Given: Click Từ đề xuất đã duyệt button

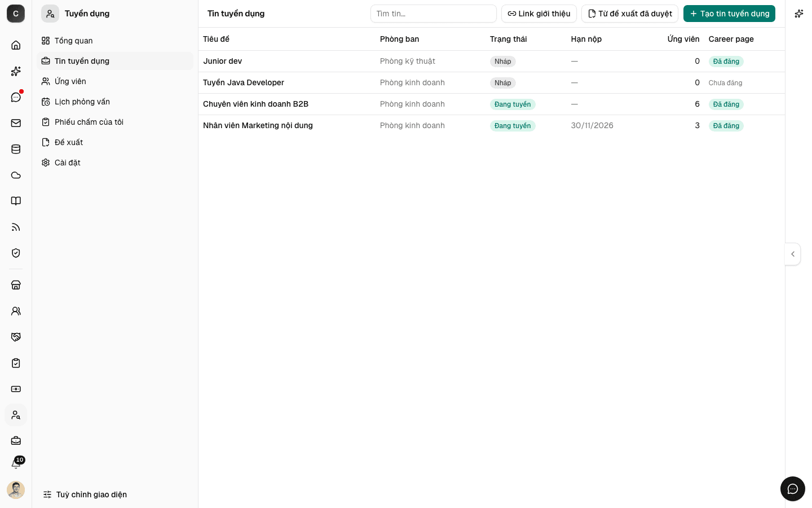Looking at the screenshot, I should click(x=629, y=14).
